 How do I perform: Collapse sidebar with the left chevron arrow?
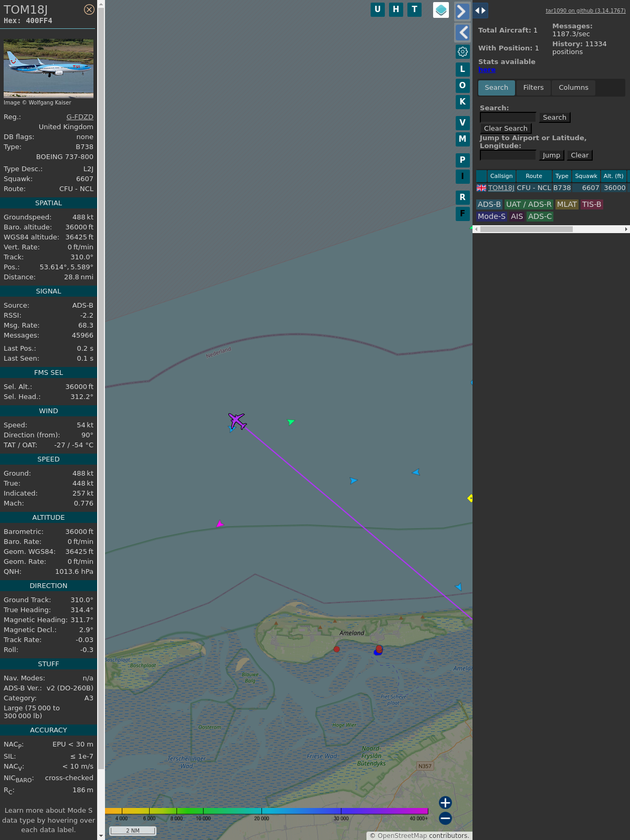click(462, 33)
